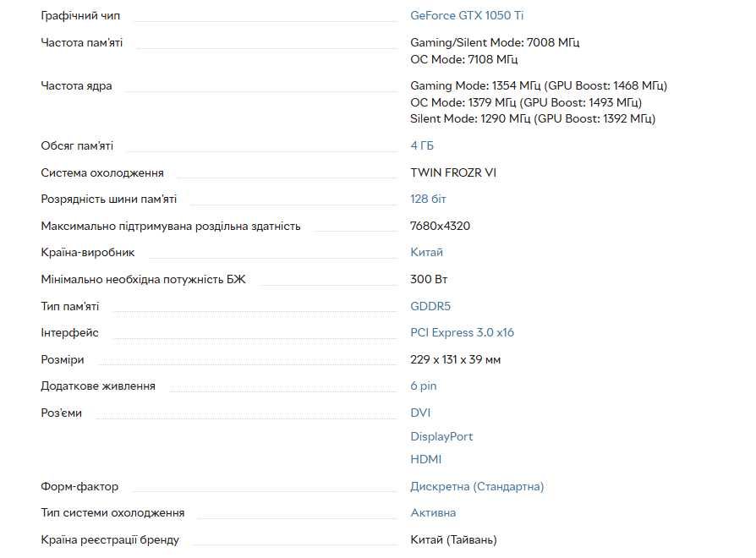Screen dimensions: 756x558
Task: Follow the DisplayPort link
Action: [441, 436]
